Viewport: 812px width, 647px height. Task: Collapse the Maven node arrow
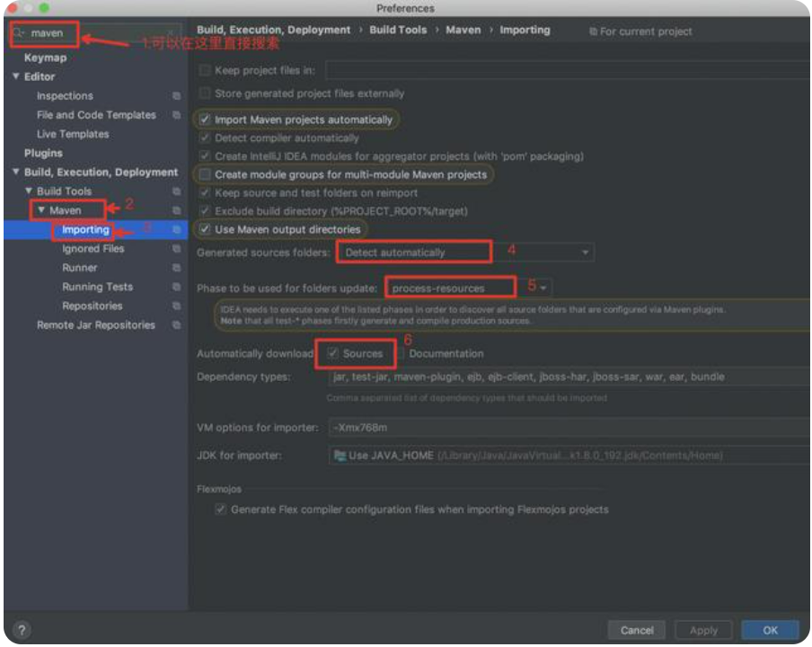(41, 210)
